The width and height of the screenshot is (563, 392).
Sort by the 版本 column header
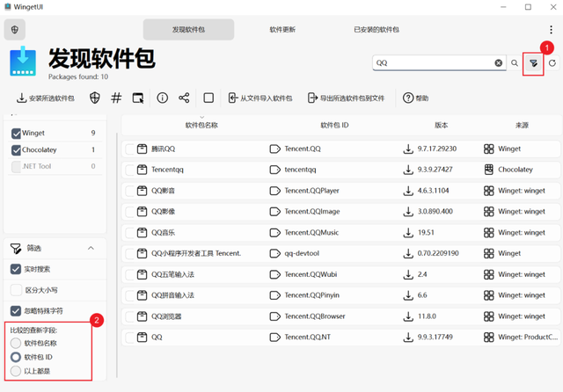(x=441, y=125)
